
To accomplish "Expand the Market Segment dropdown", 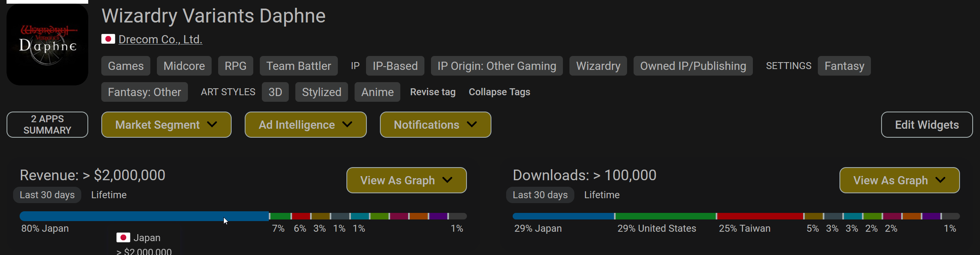I will [166, 125].
